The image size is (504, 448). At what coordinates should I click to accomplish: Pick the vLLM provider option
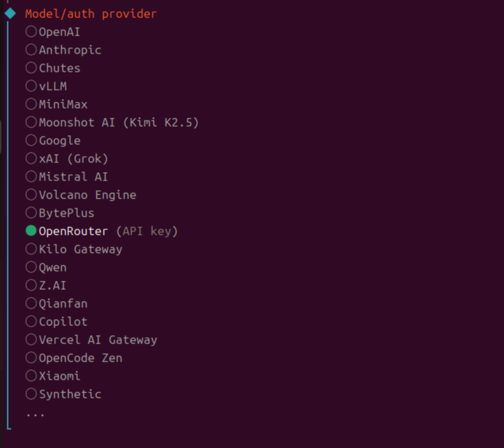click(31, 86)
